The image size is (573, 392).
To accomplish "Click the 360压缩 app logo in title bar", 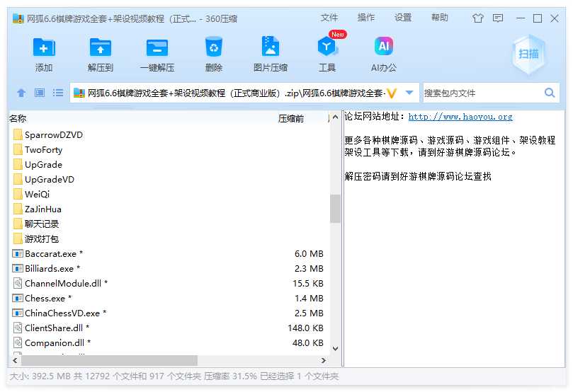I will (18, 18).
